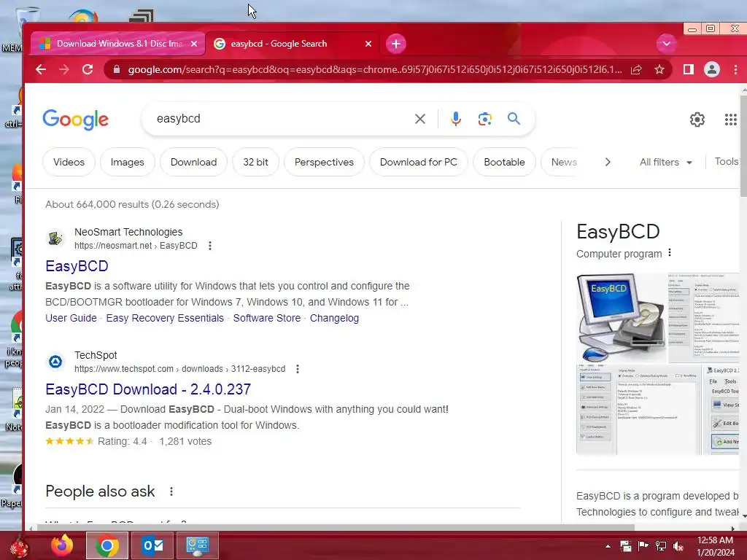Open People also ask options menu
Screen dimensions: 747x560
pyautogui.click(x=171, y=491)
